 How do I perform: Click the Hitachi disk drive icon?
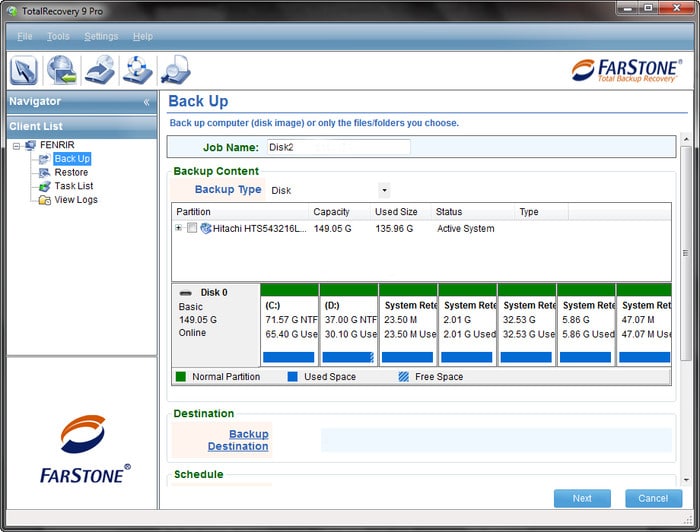tap(206, 229)
